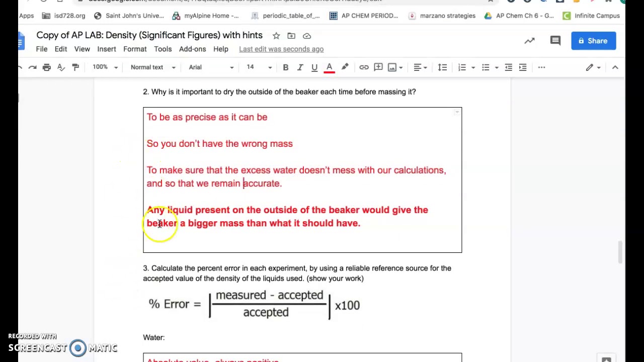Click the insert image icon
The image size is (644, 362).
pyautogui.click(x=392, y=67)
